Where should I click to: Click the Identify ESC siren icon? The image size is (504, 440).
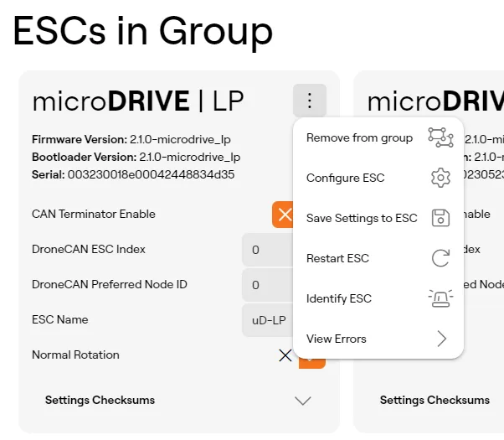(440, 298)
